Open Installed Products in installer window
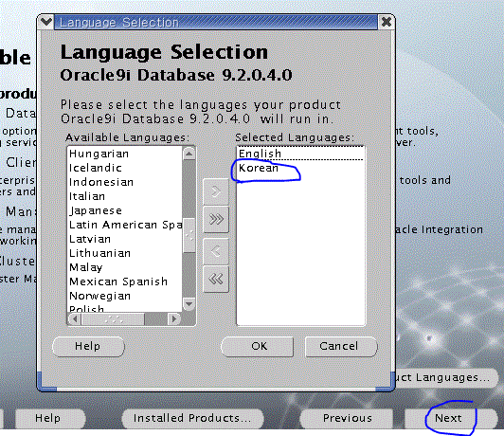Image resolution: width=504 pixels, height=436 pixels. [x=192, y=418]
